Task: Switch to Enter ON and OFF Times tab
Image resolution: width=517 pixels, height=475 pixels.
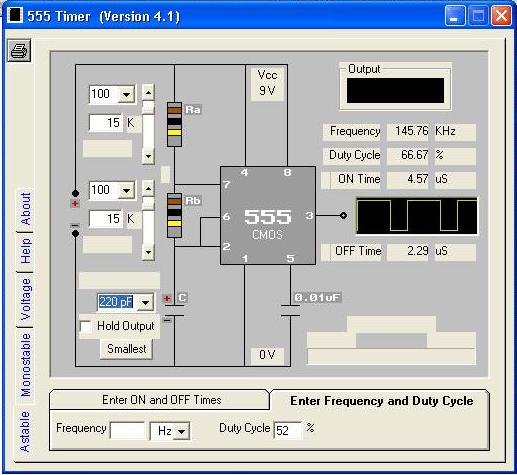Action: (162, 400)
